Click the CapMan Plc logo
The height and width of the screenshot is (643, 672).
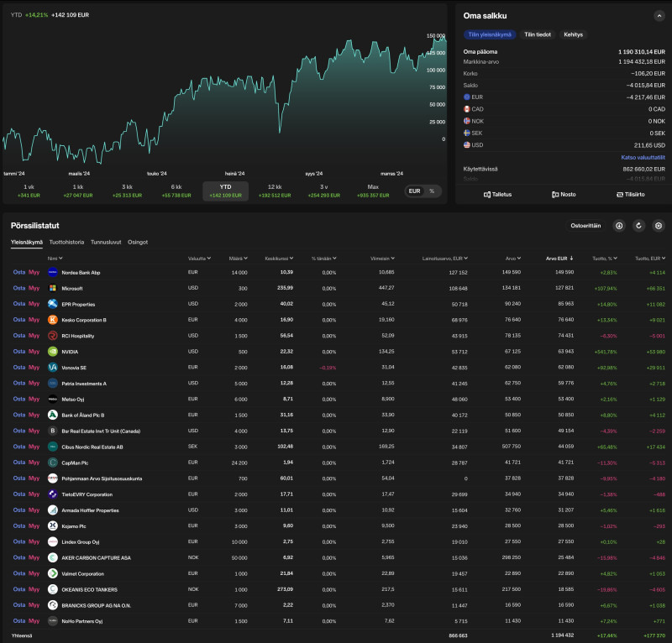point(53,463)
